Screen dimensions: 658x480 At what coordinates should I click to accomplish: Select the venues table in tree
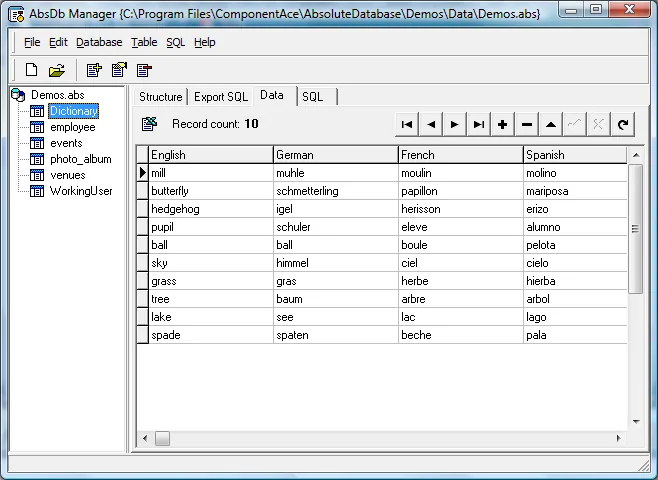point(68,175)
